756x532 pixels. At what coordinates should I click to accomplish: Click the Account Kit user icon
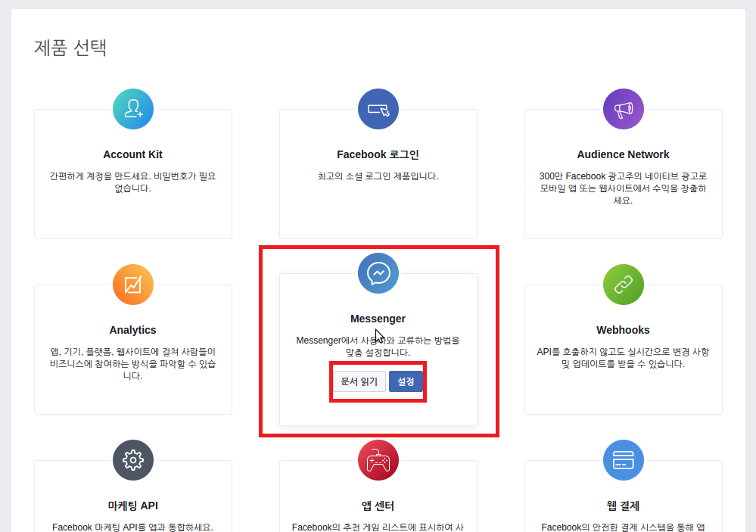point(133,109)
